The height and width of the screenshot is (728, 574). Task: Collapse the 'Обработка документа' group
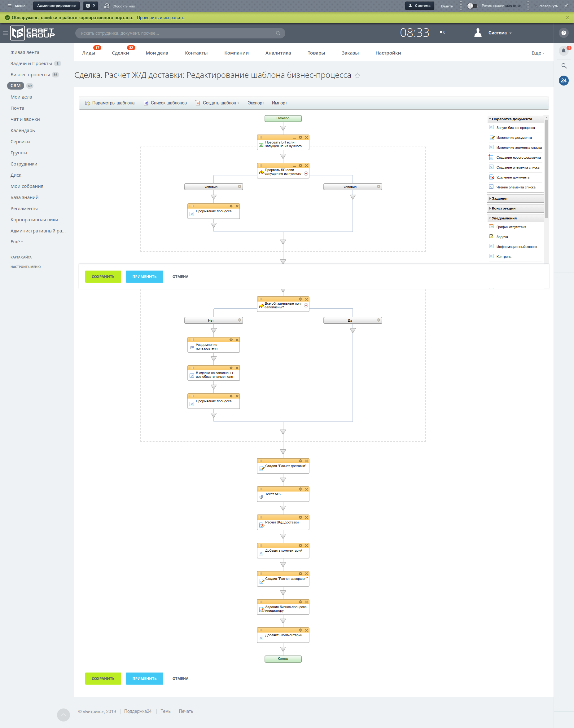click(511, 119)
